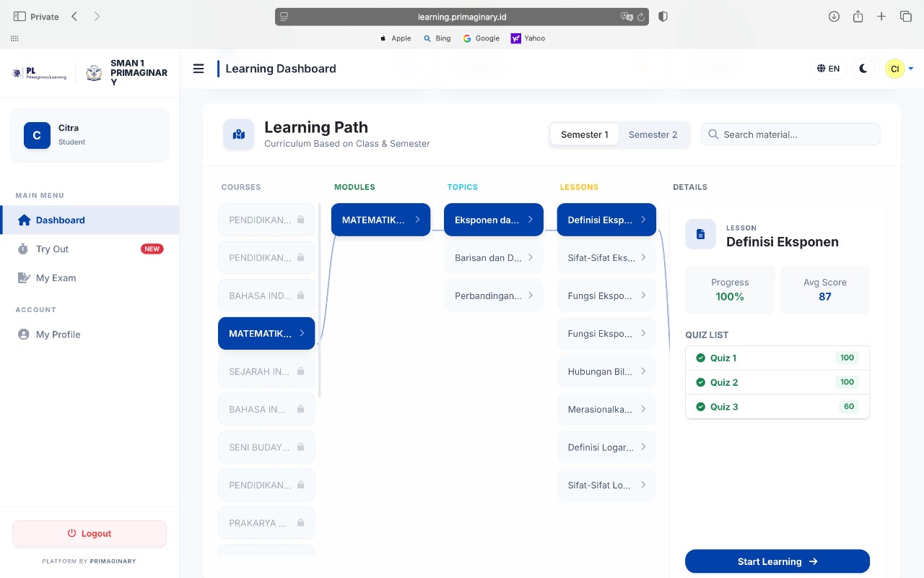Click the privacy shield icon
The height and width of the screenshot is (578, 924).
pyautogui.click(x=663, y=16)
